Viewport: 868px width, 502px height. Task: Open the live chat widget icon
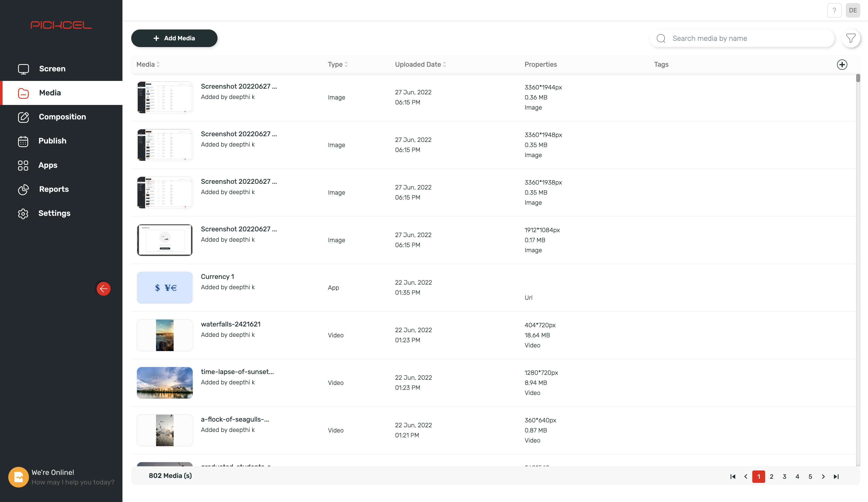click(x=18, y=477)
